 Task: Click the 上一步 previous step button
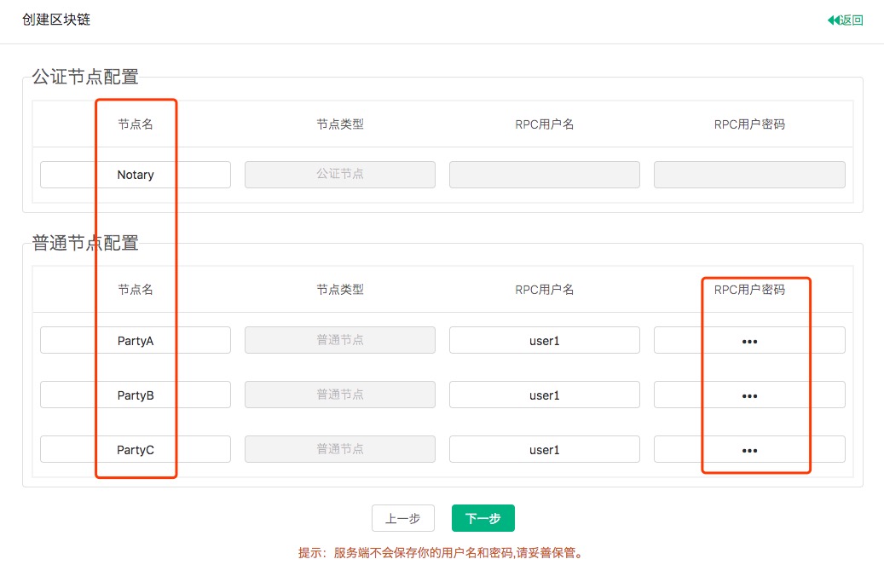point(403,518)
